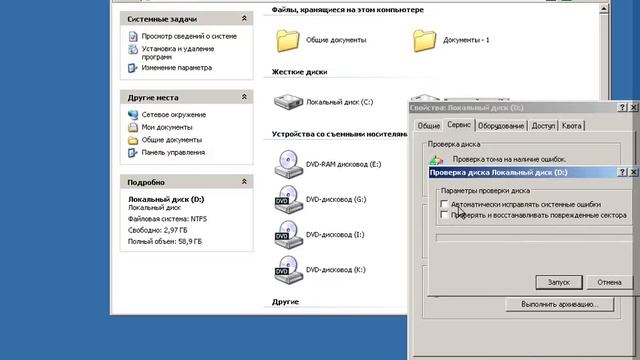Switch to the Оборудование tab
Viewport: 640px width, 360px height.
tap(501, 126)
